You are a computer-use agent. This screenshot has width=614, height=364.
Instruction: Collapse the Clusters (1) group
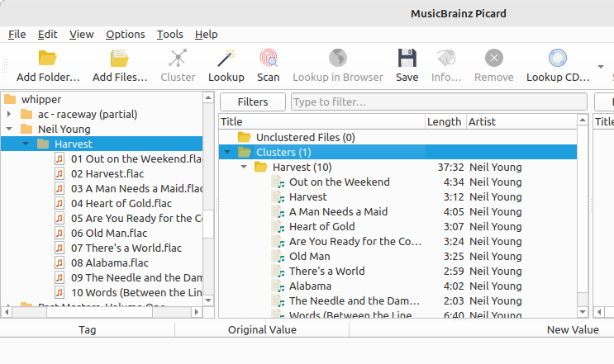click(x=227, y=152)
